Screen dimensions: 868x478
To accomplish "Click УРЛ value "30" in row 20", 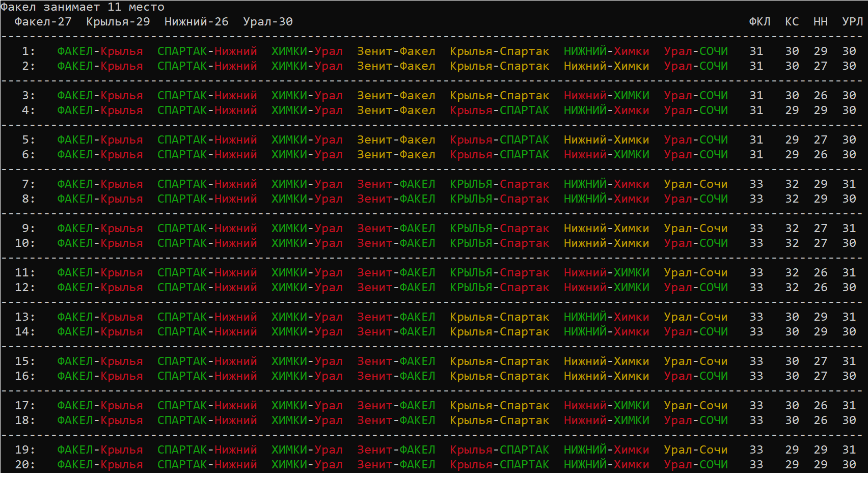I will (849, 465).
